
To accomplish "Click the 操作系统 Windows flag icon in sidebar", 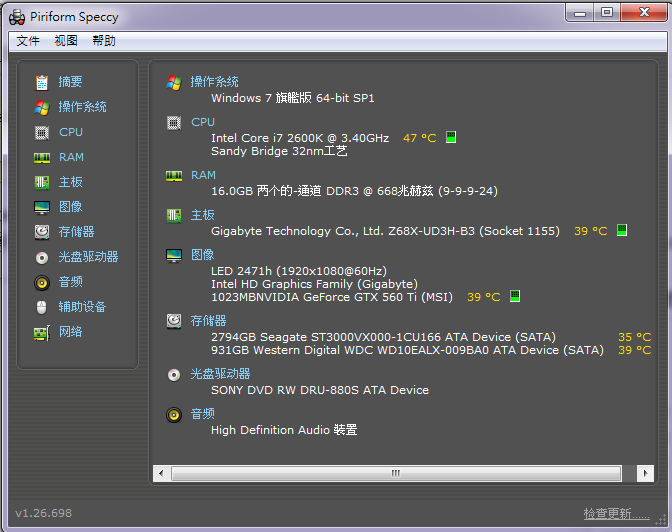I will (x=42, y=107).
